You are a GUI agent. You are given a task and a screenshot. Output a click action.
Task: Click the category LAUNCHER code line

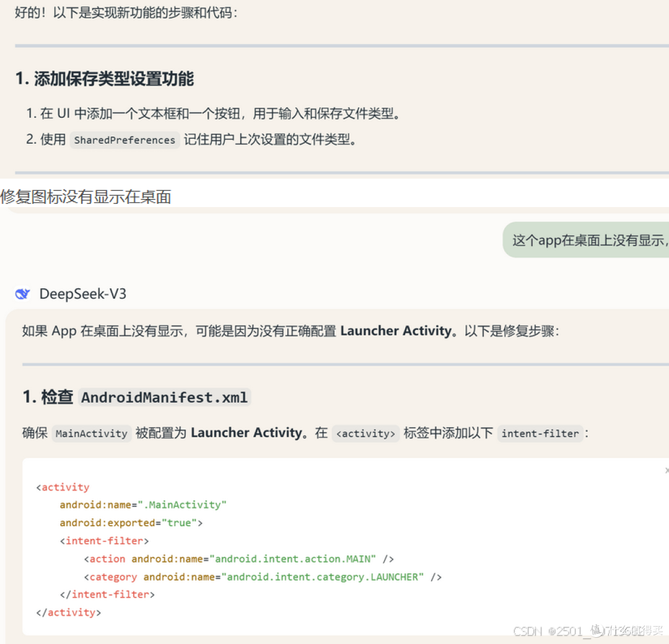pyautogui.click(x=263, y=577)
